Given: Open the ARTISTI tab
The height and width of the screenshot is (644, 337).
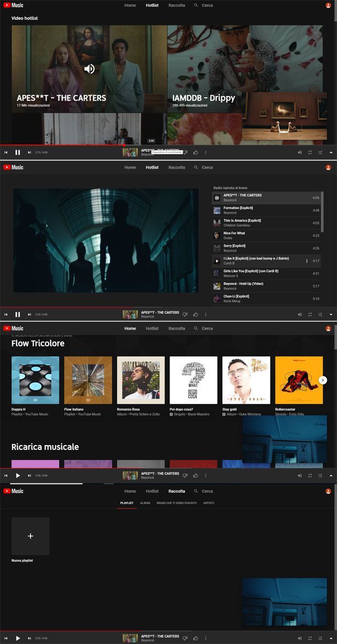Looking at the screenshot, I should tap(209, 503).
